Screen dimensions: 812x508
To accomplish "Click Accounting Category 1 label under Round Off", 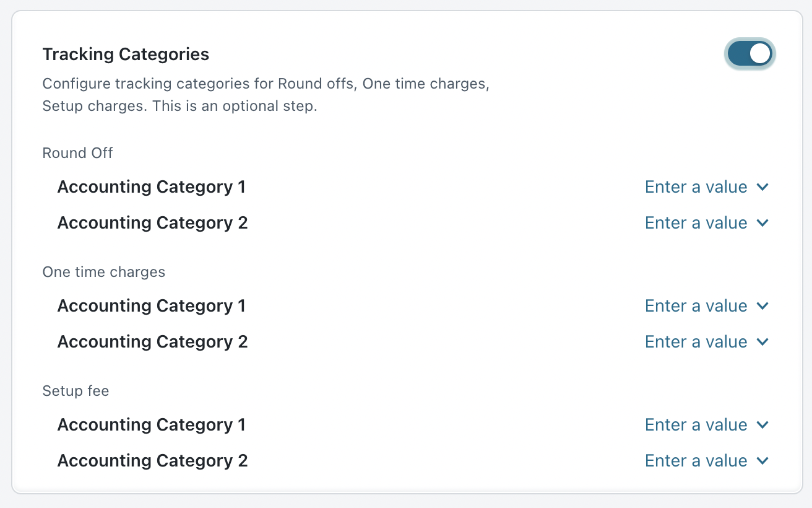I will [151, 187].
